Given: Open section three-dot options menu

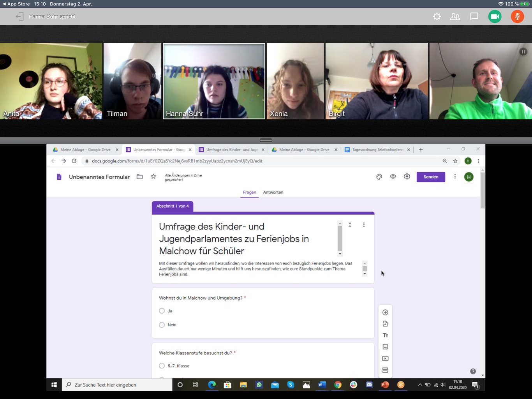Looking at the screenshot, I should pyautogui.click(x=364, y=225).
